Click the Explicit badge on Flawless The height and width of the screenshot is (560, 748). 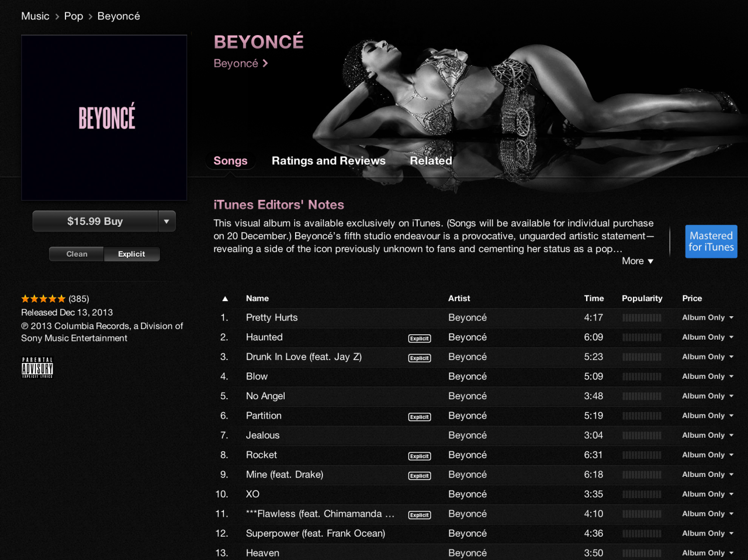(x=420, y=515)
